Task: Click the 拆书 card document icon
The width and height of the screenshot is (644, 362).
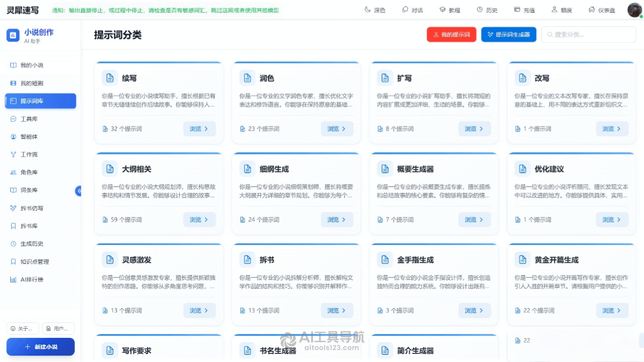Action: coord(247,260)
